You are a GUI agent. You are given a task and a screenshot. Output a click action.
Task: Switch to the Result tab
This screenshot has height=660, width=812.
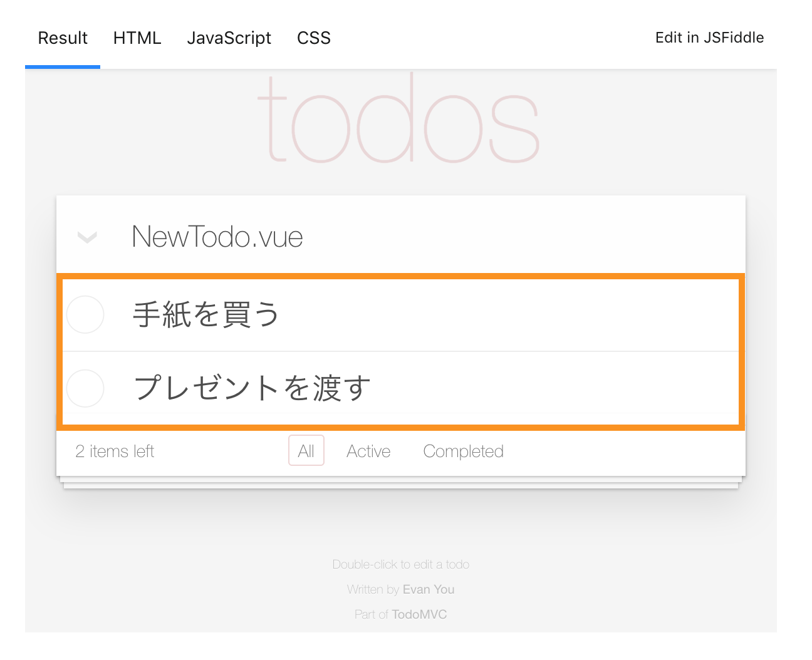point(62,38)
